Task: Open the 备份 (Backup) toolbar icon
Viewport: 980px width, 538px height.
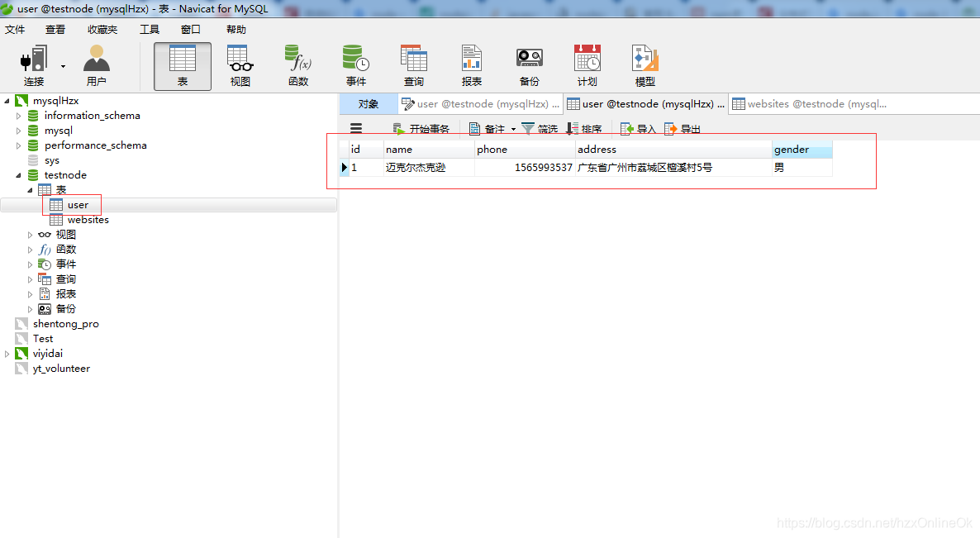Action: tap(529, 64)
